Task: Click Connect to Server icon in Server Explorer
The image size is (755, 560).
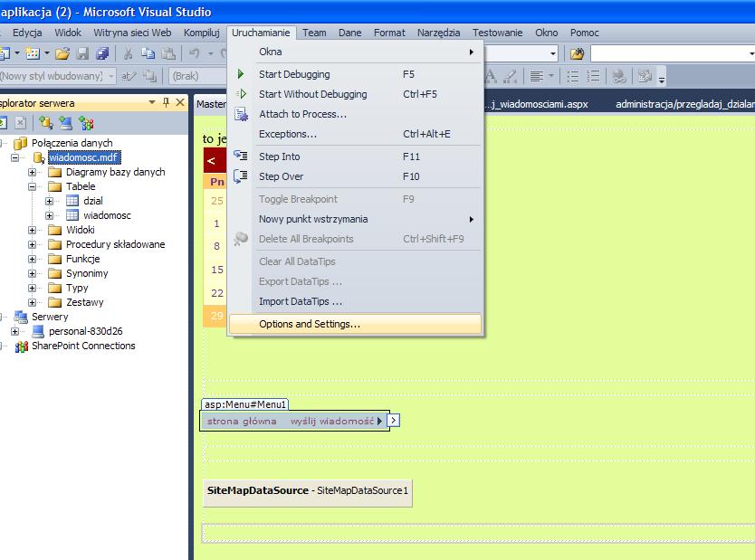Action: tap(65, 123)
